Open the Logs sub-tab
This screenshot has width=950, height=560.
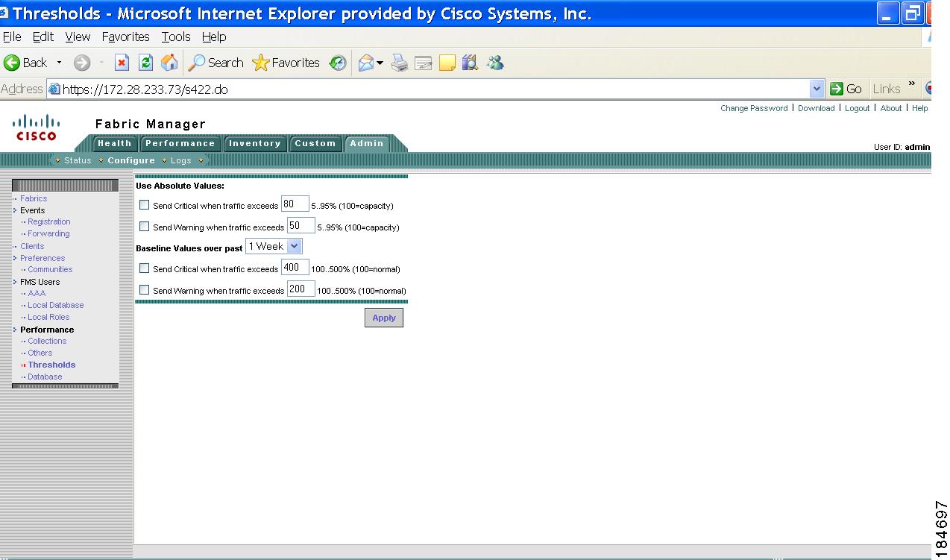[x=181, y=160]
